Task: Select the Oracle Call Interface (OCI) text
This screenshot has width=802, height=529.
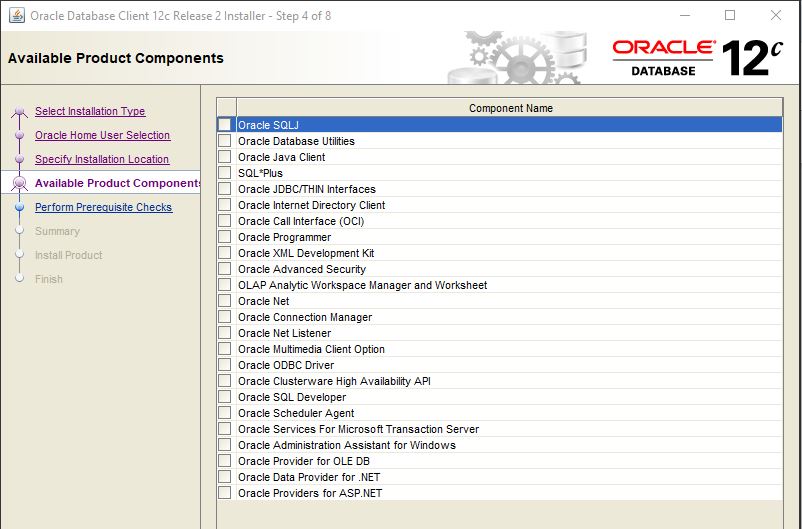Action: 301,221
